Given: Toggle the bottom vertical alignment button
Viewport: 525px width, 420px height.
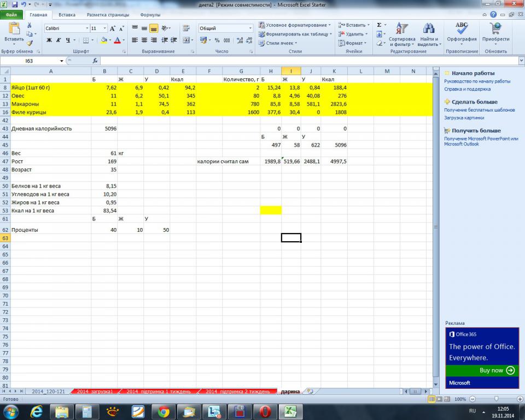Looking at the screenshot, I should pyautogui.click(x=154, y=28).
